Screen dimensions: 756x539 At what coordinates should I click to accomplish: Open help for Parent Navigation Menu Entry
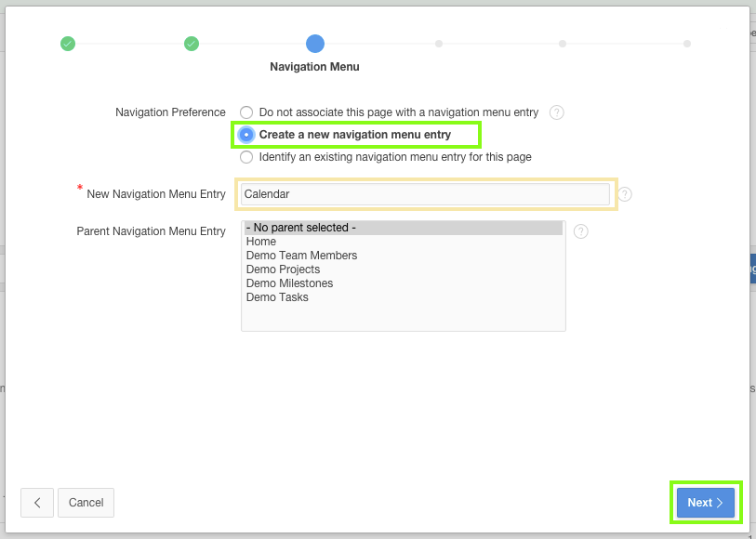[x=581, y=231]
